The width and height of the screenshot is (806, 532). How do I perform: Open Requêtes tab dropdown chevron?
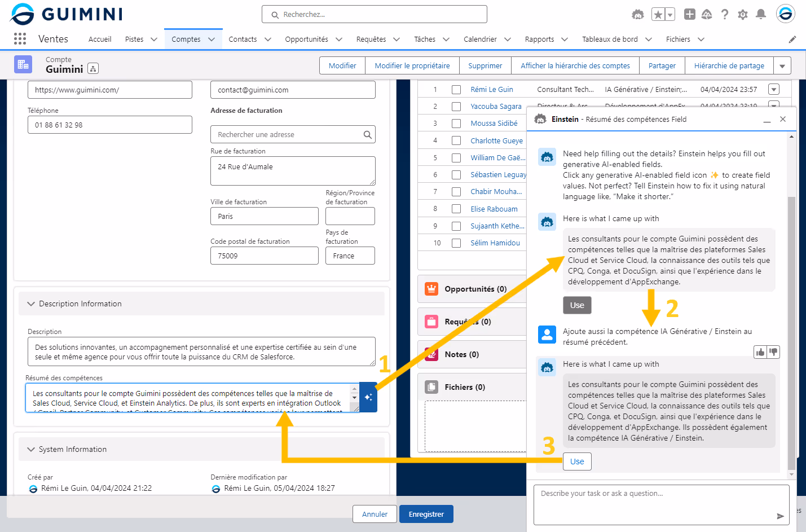click(x=397, y=39)
